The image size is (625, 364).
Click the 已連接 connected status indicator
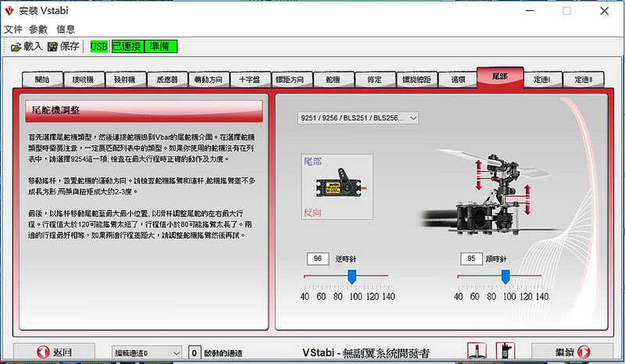pyautogui.click(x=127, y=47)
